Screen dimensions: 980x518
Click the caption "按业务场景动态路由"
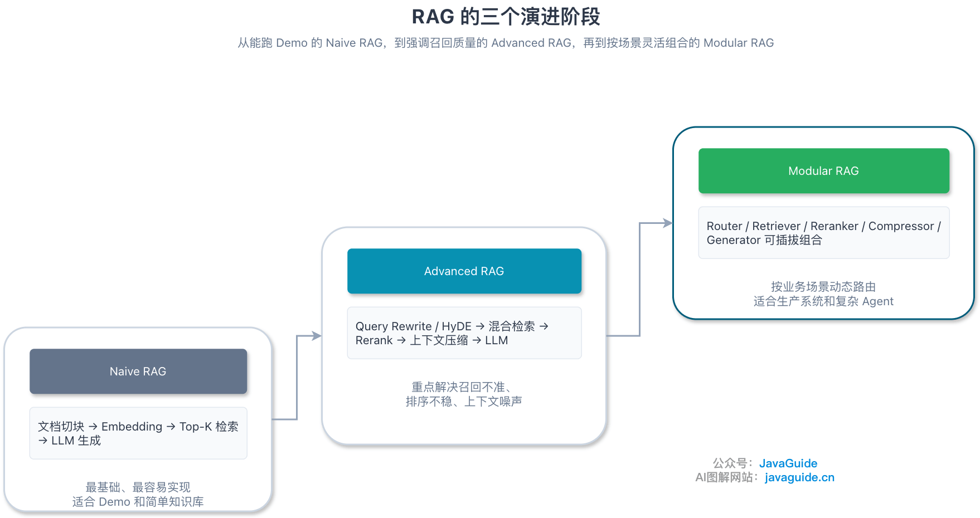(x=824, y=287)
